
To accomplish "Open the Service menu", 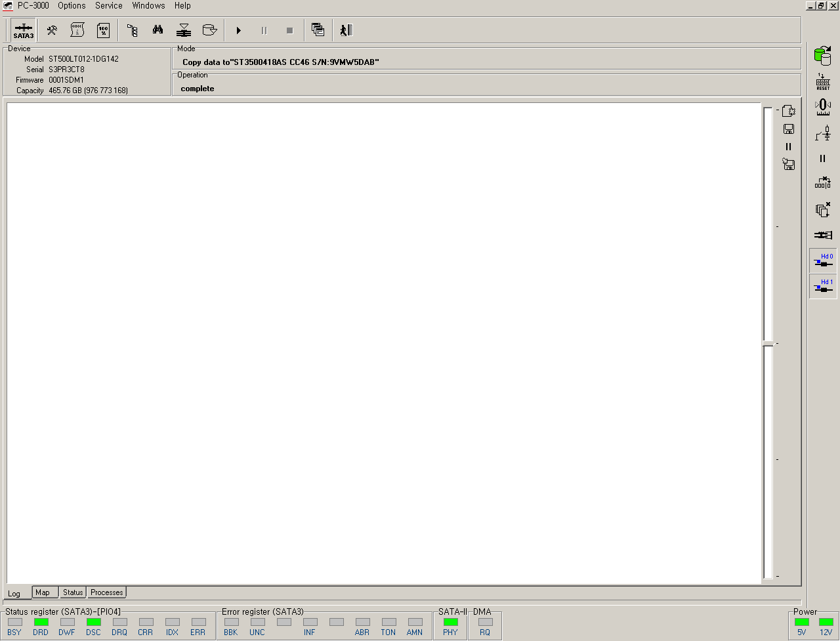I will 109,6.
